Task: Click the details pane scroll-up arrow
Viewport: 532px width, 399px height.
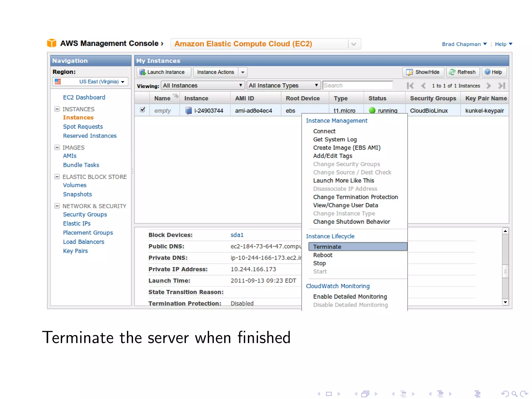Action: click(x=505, y=231)
